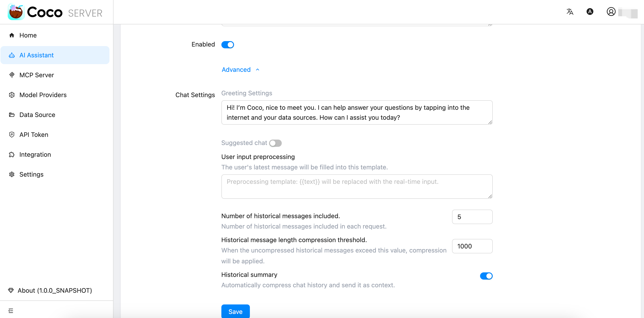Collapse the sidebar with the bottom menu icon

click(x=11, y=311)
